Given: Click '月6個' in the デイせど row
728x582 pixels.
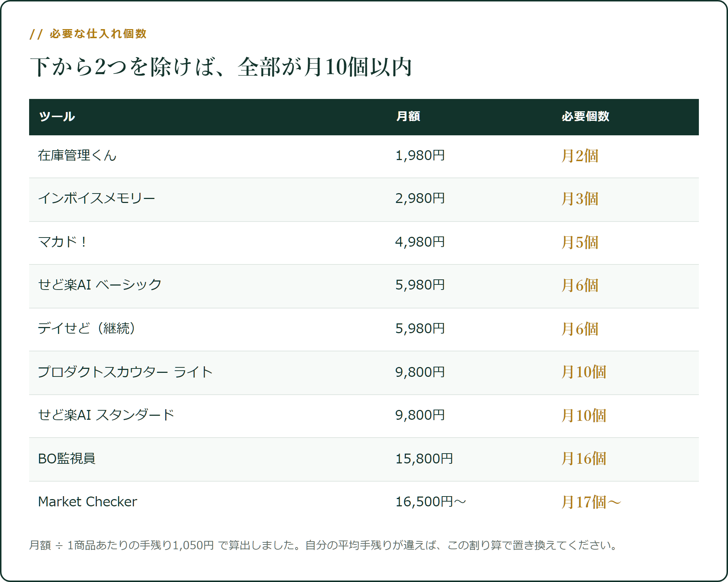Looking at the screenshot, I should click(580, 329).
